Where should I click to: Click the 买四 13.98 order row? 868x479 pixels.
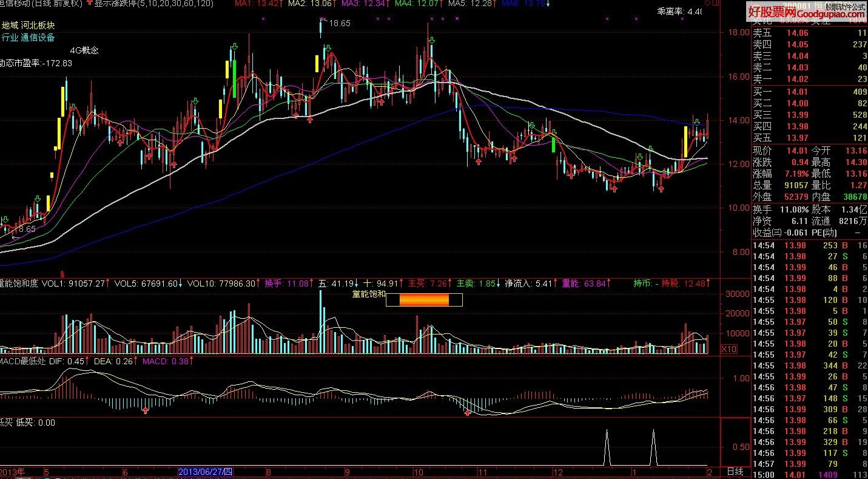810,126
